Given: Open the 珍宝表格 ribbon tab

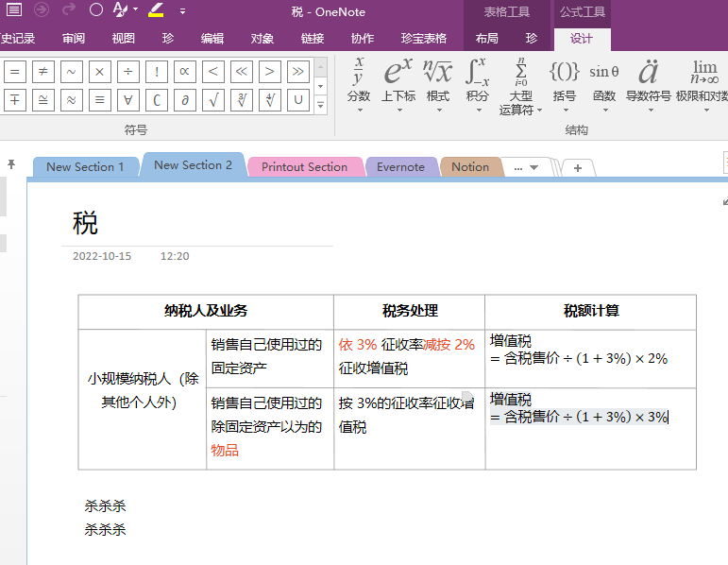Looking at the screenshot, I should pyautogui.click(x=424, y=38).
